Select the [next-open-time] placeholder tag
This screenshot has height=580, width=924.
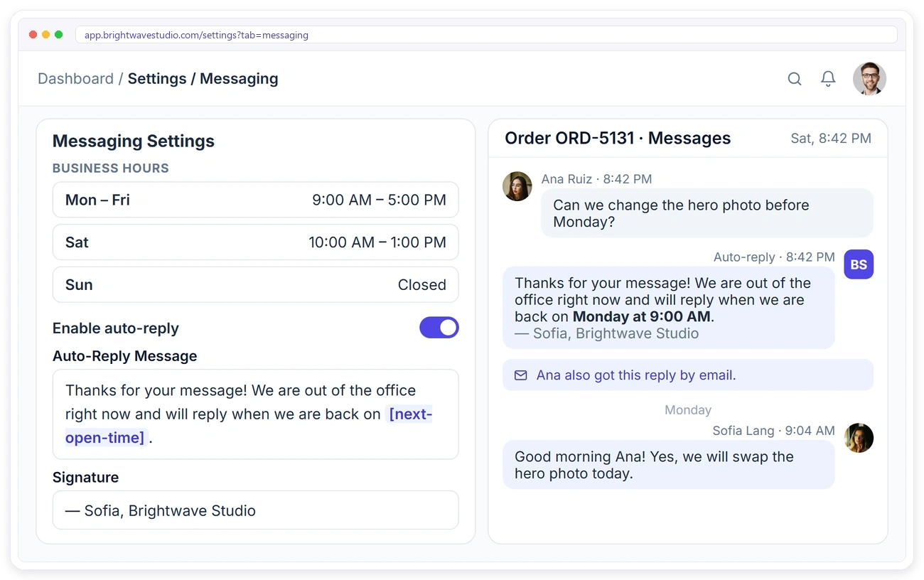click(249, 426)
